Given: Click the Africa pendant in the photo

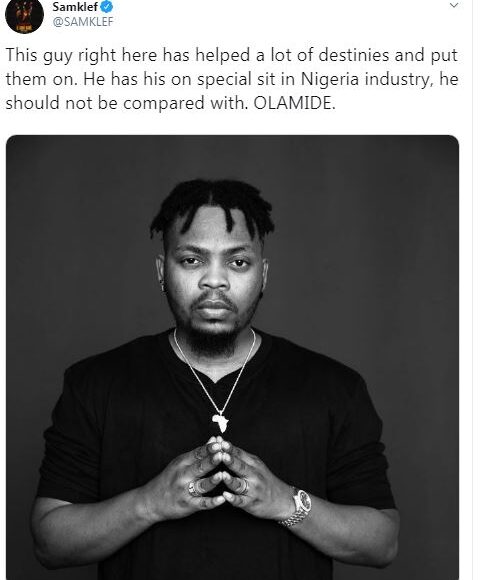Looking at the screenshot, I should tap(220, 423).
